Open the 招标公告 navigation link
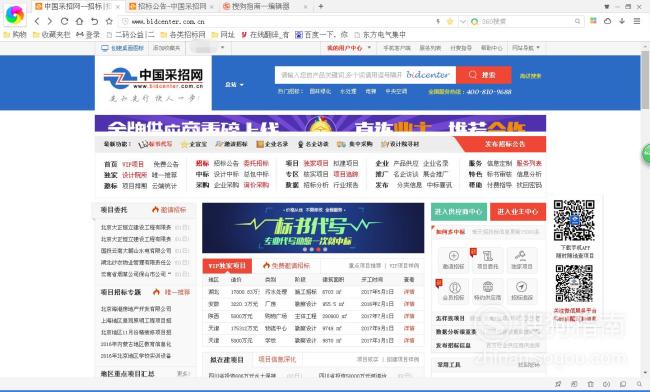Image resolution: width=650 pixels, height=392 pixels. [226, 163]
